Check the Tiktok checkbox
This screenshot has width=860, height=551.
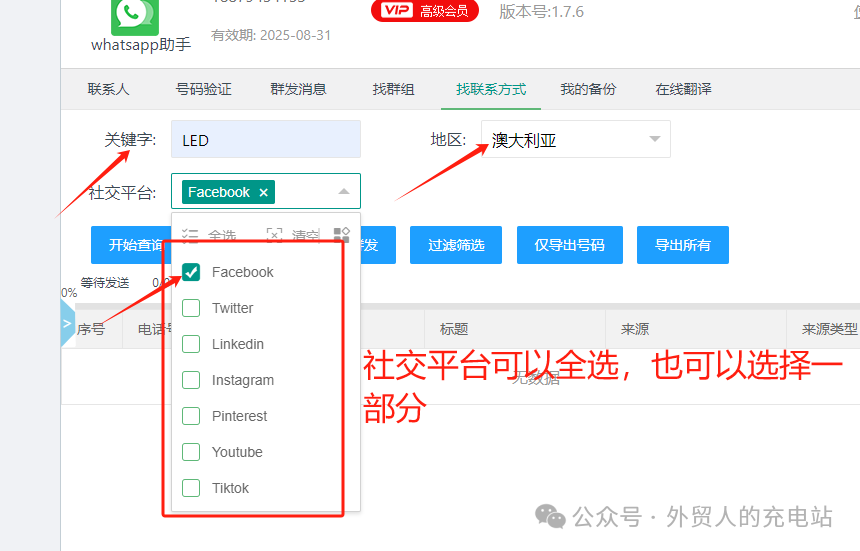pyautogui.click(x=191, y=488)
